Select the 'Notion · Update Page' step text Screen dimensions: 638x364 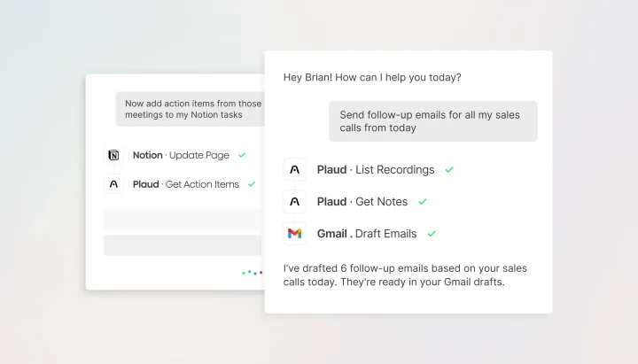pyautogui.click(x=181, y=155)
